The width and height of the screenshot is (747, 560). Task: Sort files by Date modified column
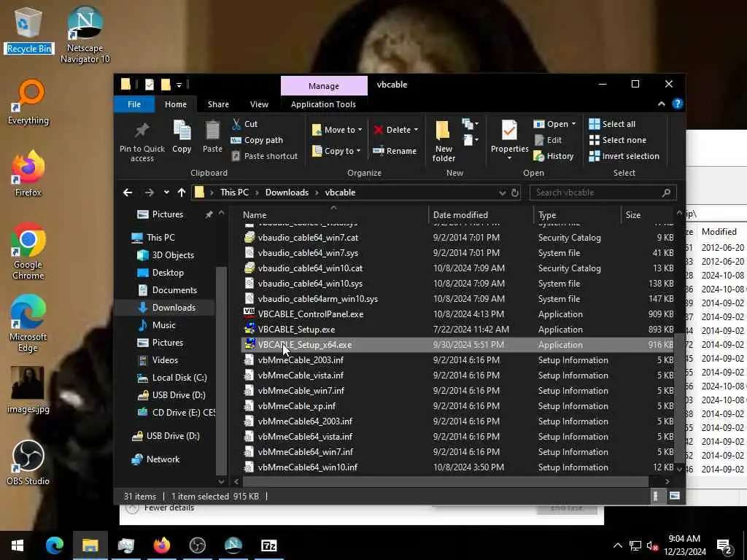[x=481, y=215]
